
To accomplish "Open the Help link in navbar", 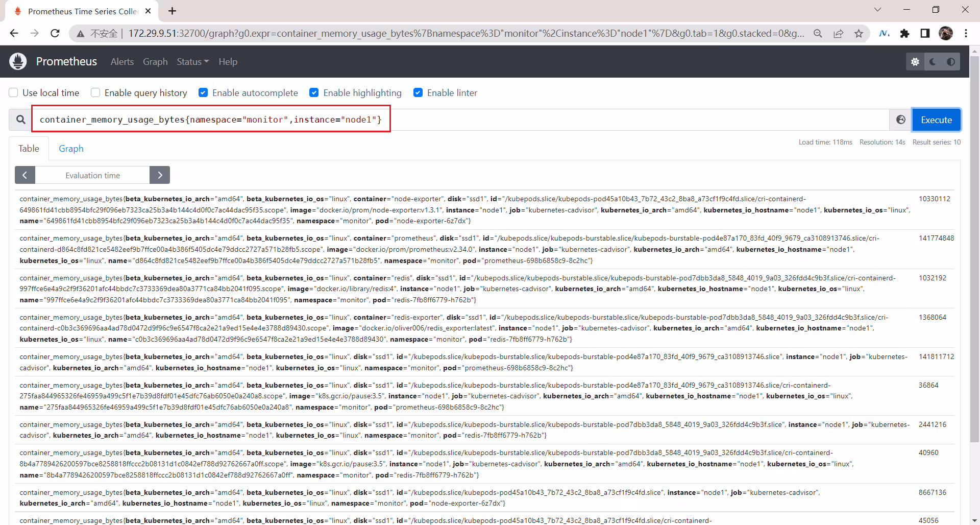I will [228, 61].
